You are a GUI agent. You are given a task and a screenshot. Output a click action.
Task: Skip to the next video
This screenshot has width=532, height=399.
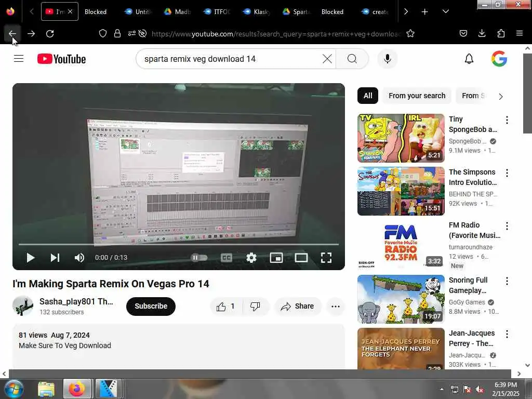[55, 258]
